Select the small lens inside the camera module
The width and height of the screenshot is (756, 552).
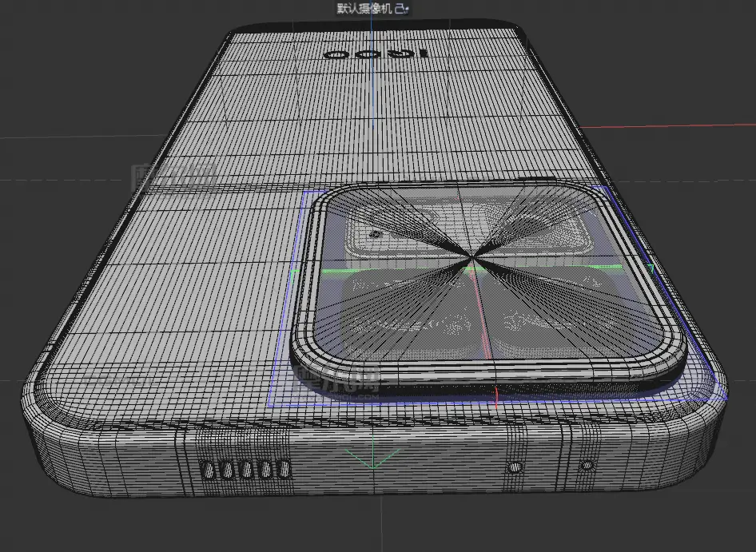point(372,232)
